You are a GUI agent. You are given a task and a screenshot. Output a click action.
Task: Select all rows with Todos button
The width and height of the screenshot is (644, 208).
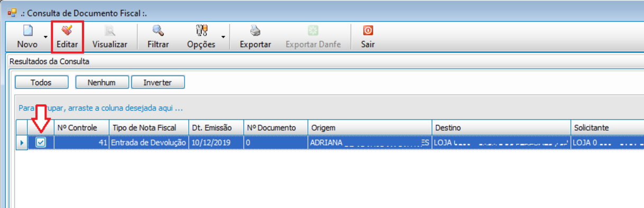coord(41,83)
